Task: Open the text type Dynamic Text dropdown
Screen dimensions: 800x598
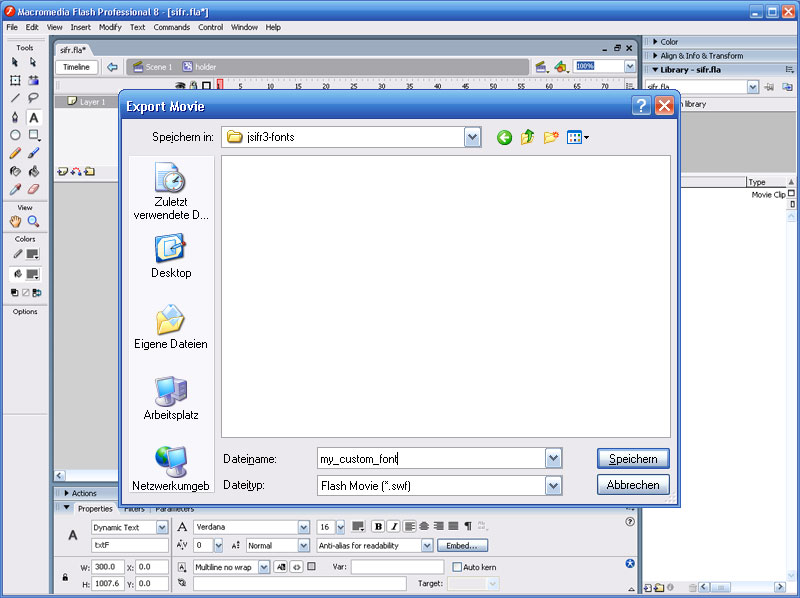Action: pyautogui.click(x=162, y=527)
